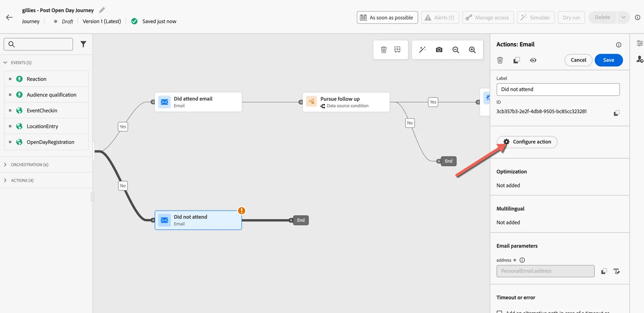Duplicate the action using copy icon in panel
This screenshot has width=644, height=313.
(516, 60)
